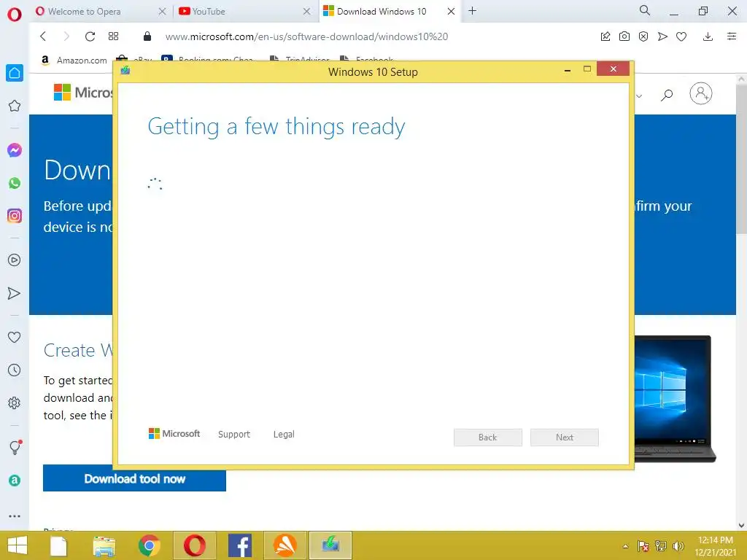Show hidden tray icons arrow
The image size is (747, 560).
click(625, 546)
